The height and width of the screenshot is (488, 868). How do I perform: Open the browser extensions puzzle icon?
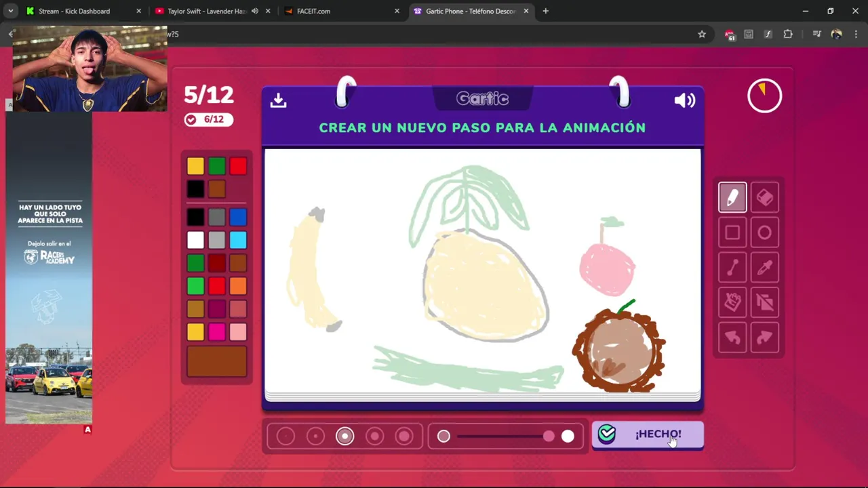pyautogui.click(x=788, y=34)
